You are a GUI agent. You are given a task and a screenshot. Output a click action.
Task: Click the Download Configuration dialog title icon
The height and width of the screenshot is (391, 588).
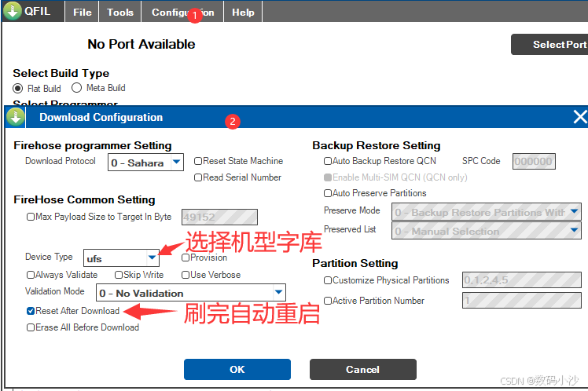click(x=16, y=117)
